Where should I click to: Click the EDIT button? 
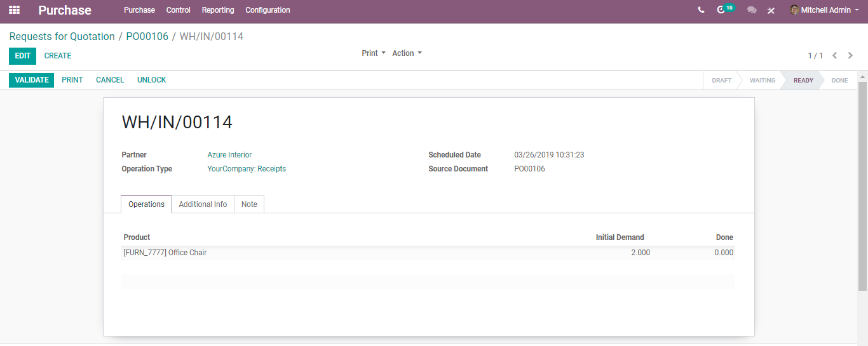pyautogui.click(x=22, y=56)
